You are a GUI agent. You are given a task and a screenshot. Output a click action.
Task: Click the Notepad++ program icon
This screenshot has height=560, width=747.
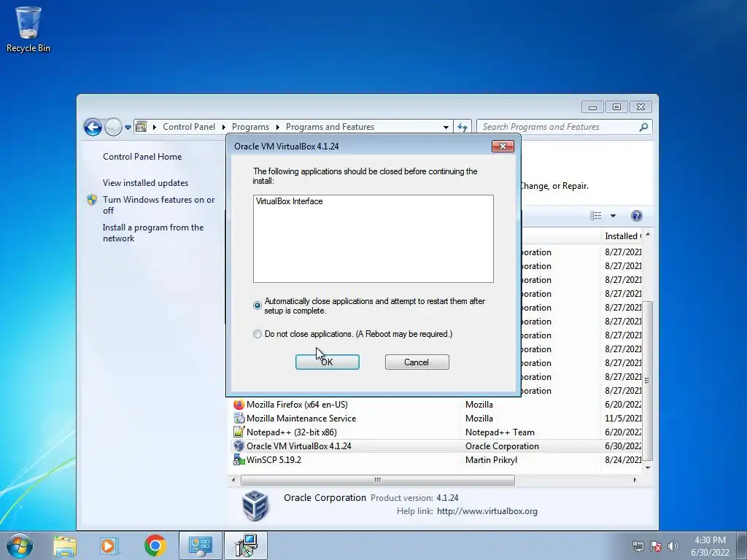click(x=239, y=432)
